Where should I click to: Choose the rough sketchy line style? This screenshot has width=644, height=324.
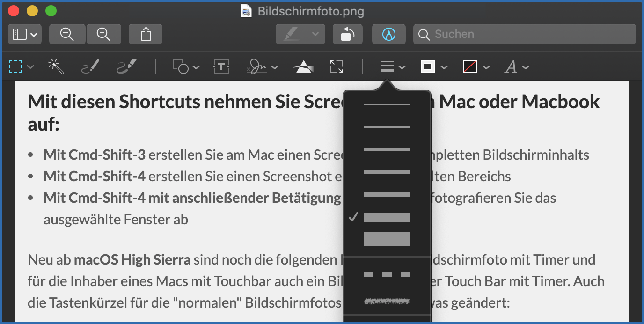[x=387, y=302]
